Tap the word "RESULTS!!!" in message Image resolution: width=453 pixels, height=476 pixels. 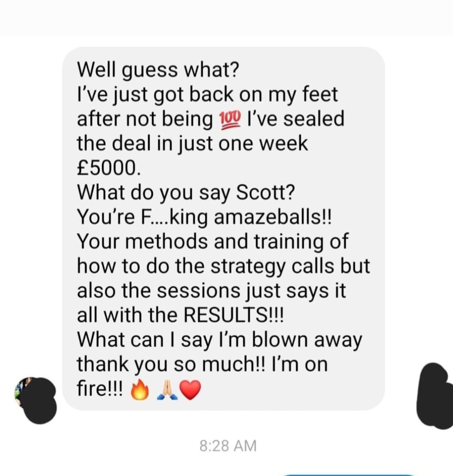click(x=234, y=315)
